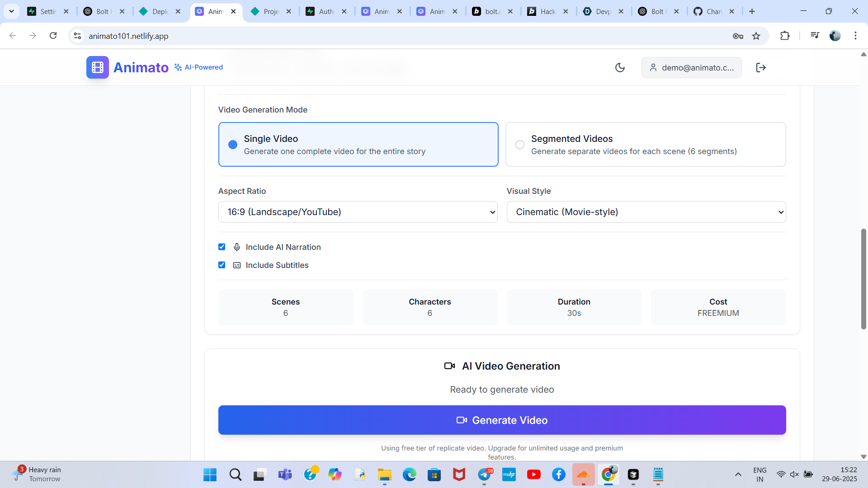Click the Animato film logo icon
Viewport: 868px width, 488px height.
point(97,67)
